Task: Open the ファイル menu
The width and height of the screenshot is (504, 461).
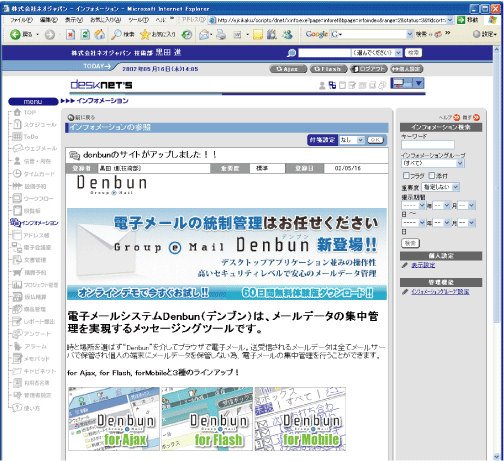Action: click(x=21, y=20)
